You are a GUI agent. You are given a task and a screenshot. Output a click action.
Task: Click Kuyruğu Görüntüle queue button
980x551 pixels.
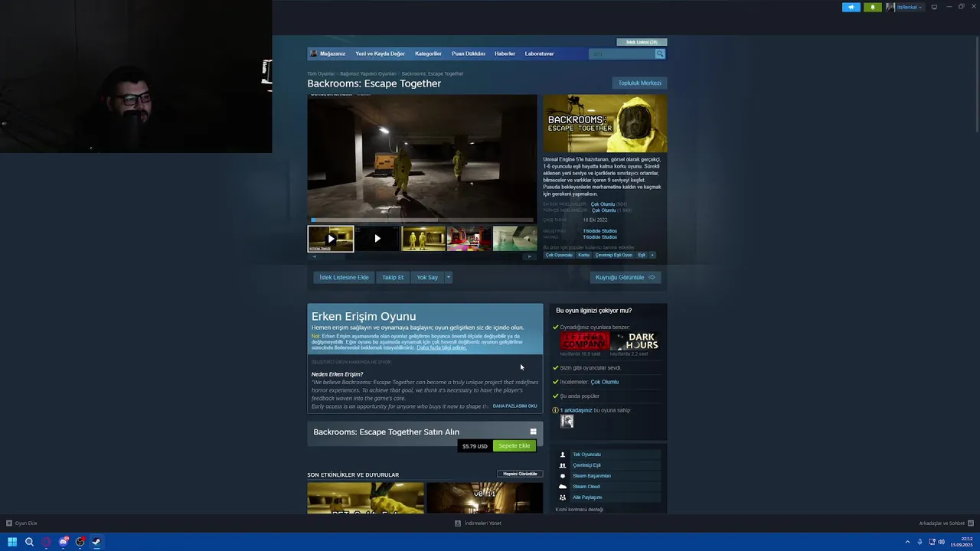point(625,277)
